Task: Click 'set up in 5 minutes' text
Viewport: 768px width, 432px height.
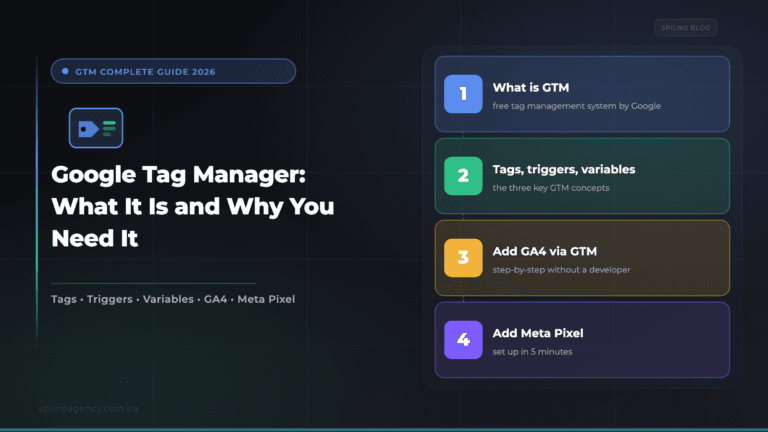Action: [532, 352]
